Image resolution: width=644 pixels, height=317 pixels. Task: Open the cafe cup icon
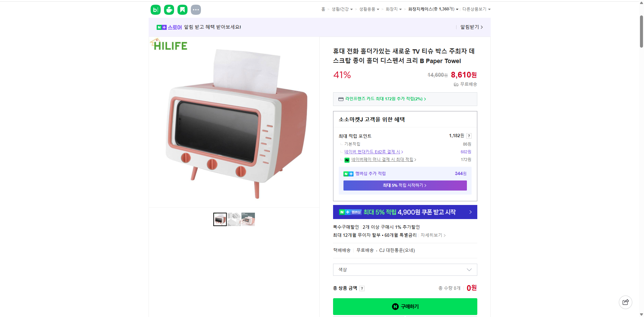pos(169,10)
